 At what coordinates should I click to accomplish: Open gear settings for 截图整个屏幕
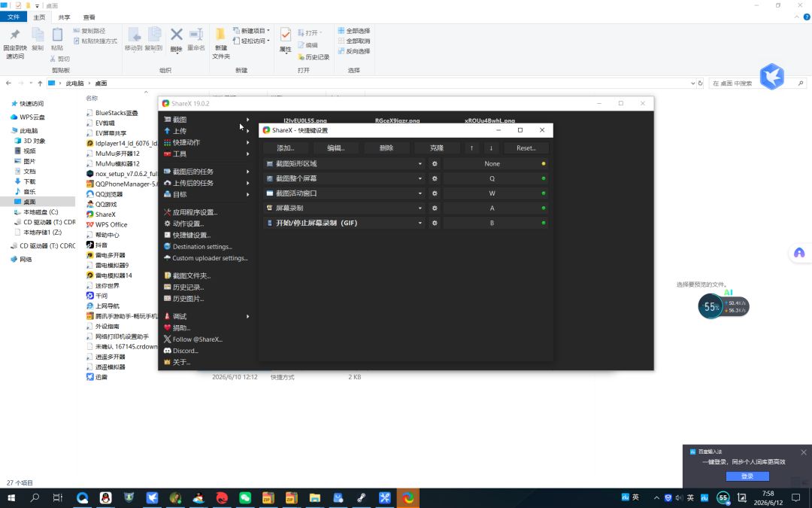point(435,178)
